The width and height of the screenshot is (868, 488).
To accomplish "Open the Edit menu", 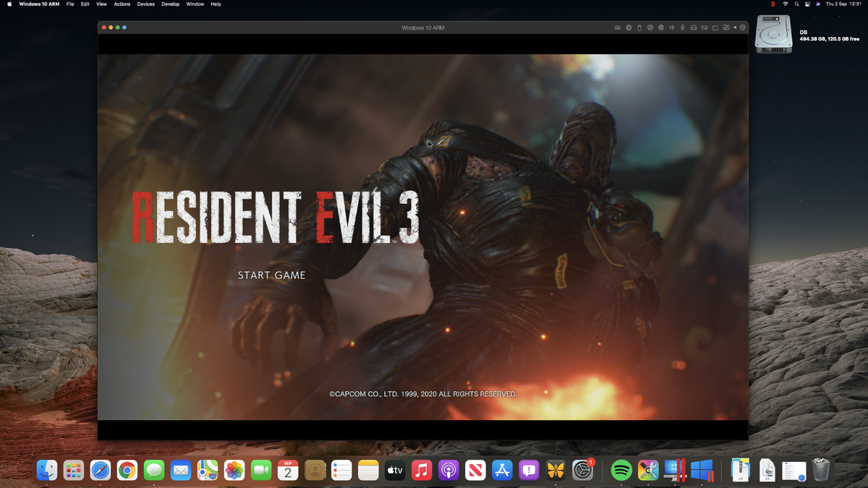I will [x=85, y=4].
